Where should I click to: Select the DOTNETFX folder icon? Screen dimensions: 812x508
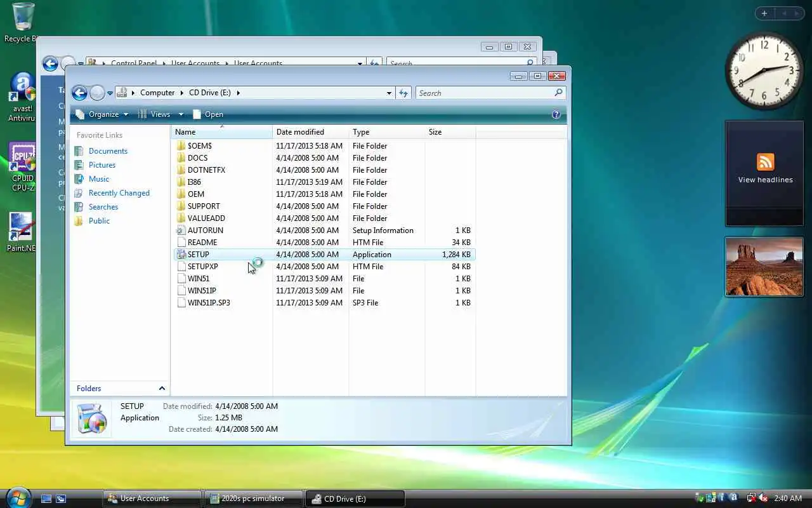click(x=181, y=170)
